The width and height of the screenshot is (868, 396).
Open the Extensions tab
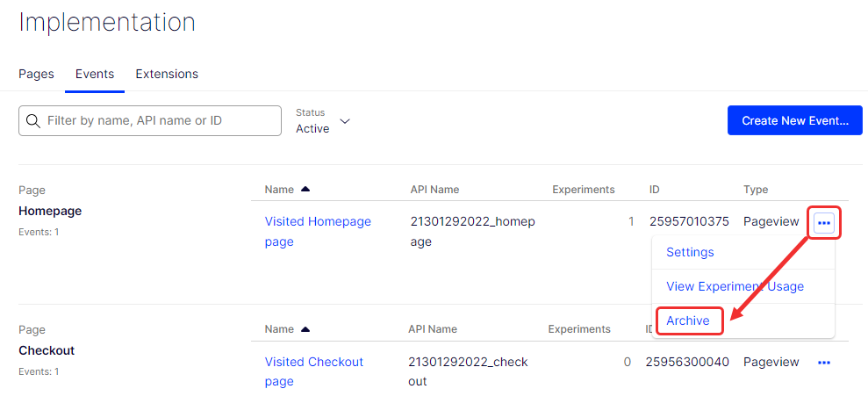pos(167,74)
